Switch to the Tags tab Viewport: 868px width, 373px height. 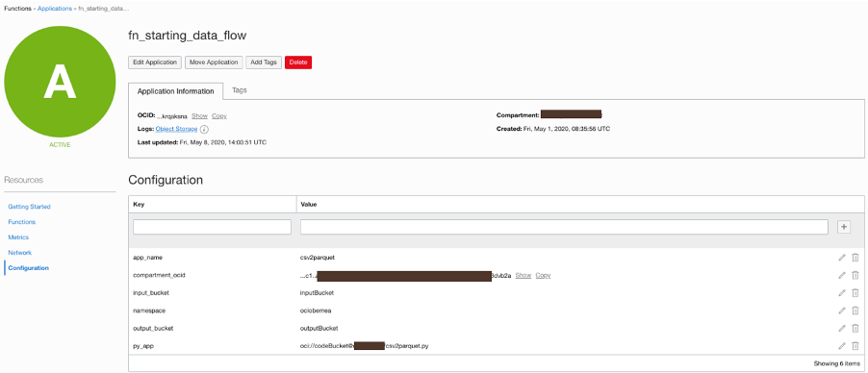(x=240, y=90)
